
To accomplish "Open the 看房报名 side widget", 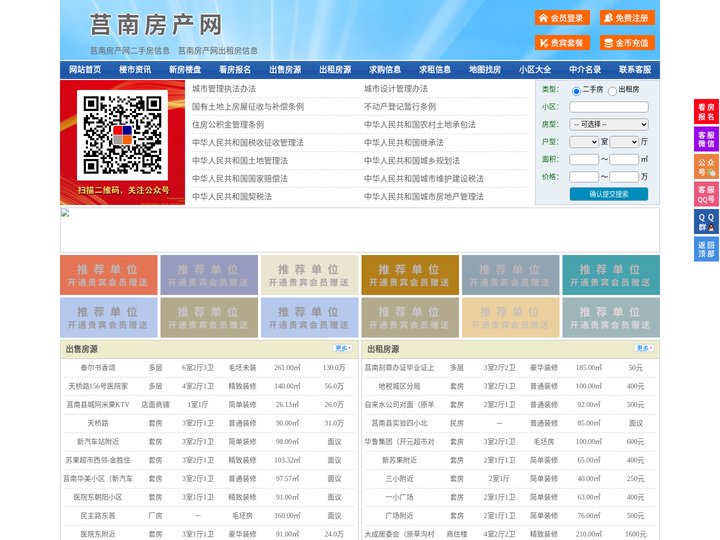I will click(x=706, y=112).
